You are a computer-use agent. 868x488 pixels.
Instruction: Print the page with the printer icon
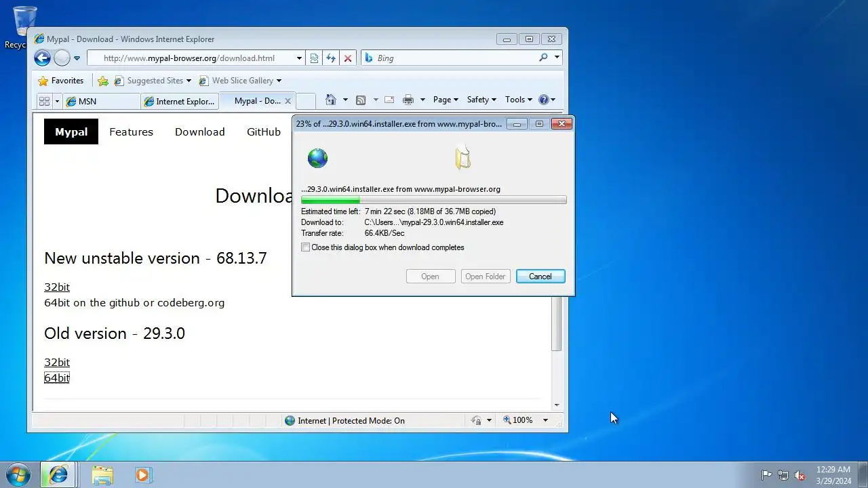(408, 100)
